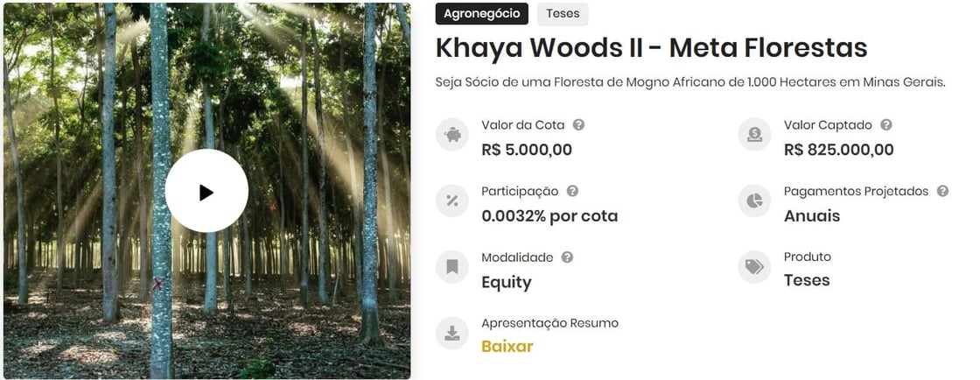Click the Valor Captado money icon
This screenshot has width=980, height=380.
(x=754, y=135)
